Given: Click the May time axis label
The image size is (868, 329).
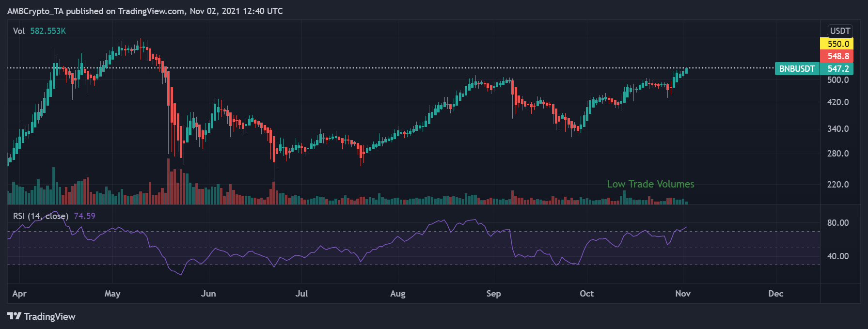Looking at the screenshot, I should (112, 294).
